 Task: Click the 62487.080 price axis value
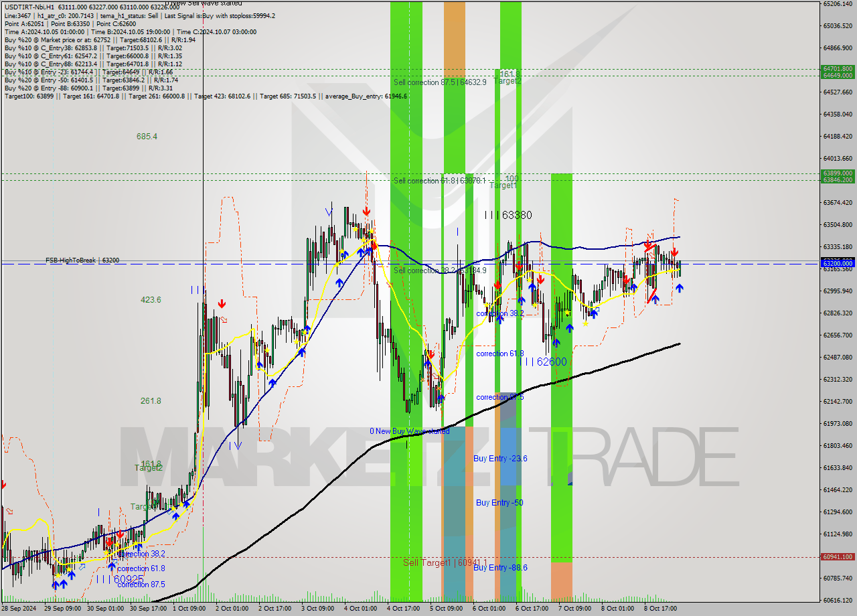click(838, 357)
